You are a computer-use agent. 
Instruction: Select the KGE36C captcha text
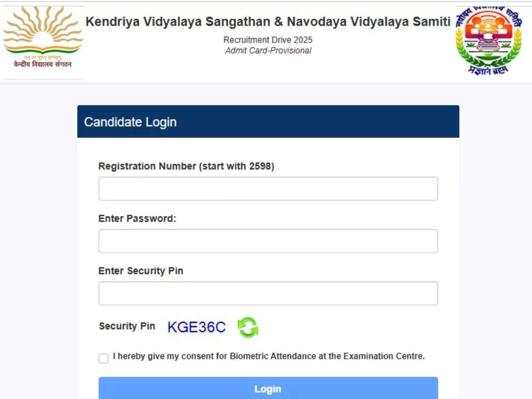(x=196, y=327)
